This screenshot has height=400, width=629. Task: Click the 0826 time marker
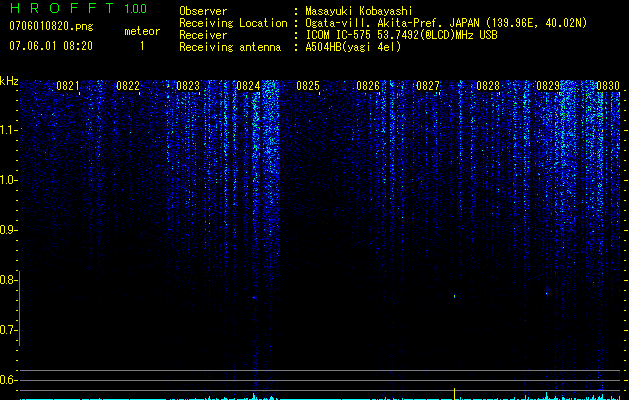click(x=368, y=86)
